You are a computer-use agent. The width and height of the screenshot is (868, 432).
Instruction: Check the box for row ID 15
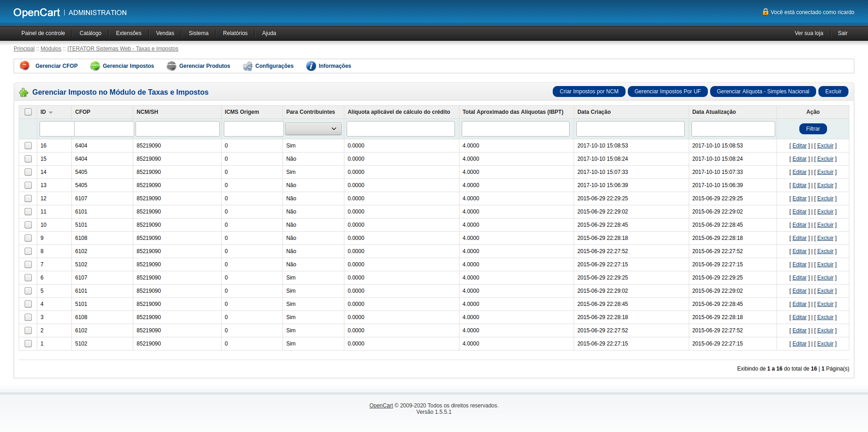[28, 159]
